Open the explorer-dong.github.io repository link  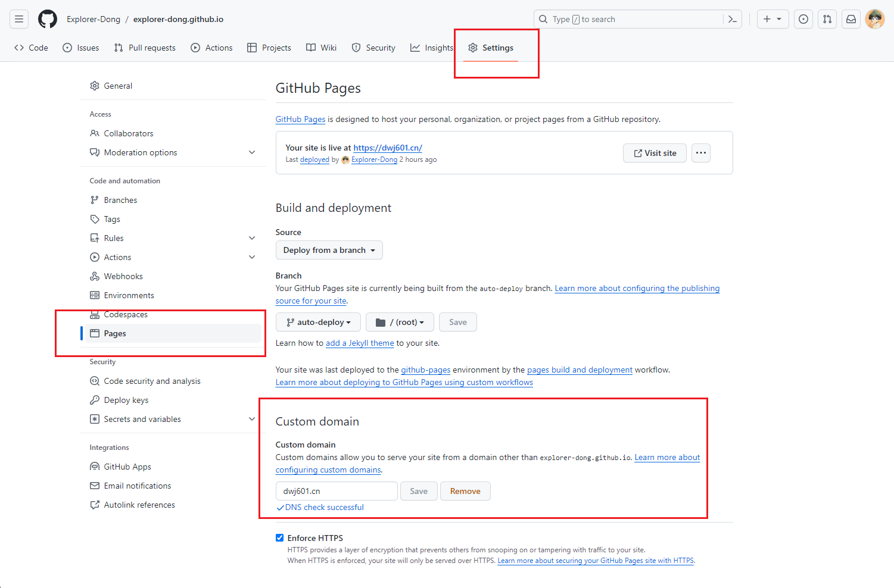pos(178,19)
